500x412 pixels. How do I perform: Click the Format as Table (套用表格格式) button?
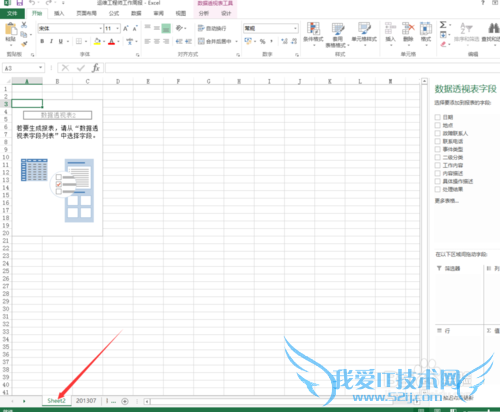pos(338,34)
